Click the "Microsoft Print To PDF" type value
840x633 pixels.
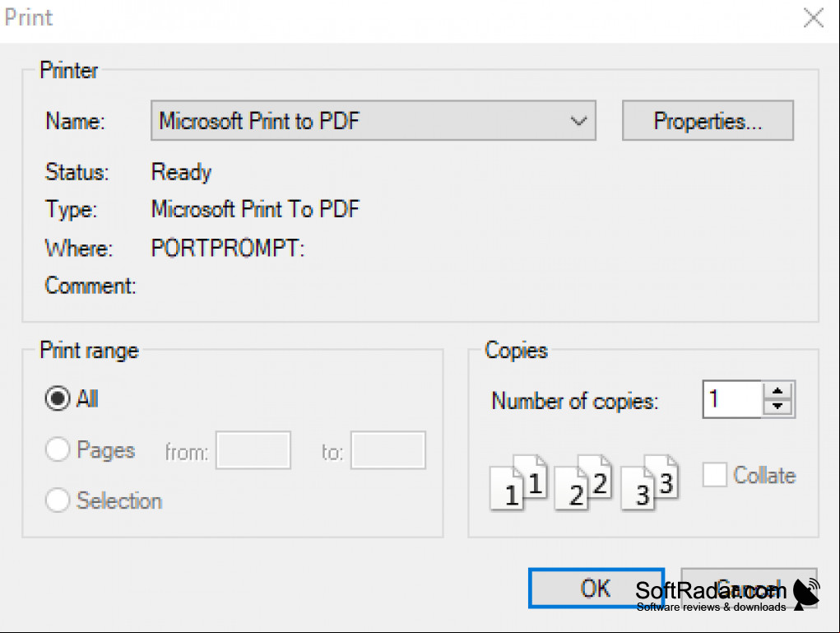tap(256, 209)
